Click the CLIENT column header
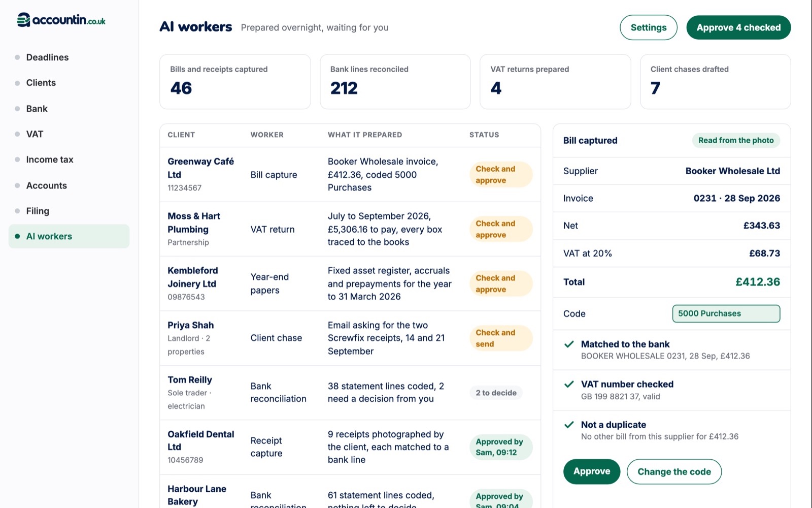Screen dimensions: 812x508 pyautogui.click(x=181, y=135)
